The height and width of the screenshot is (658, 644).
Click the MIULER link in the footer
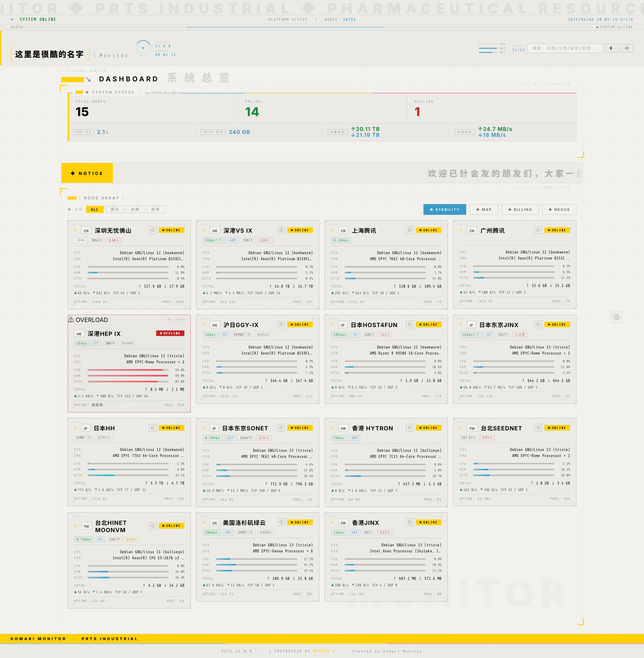click(x=321, y=651)
